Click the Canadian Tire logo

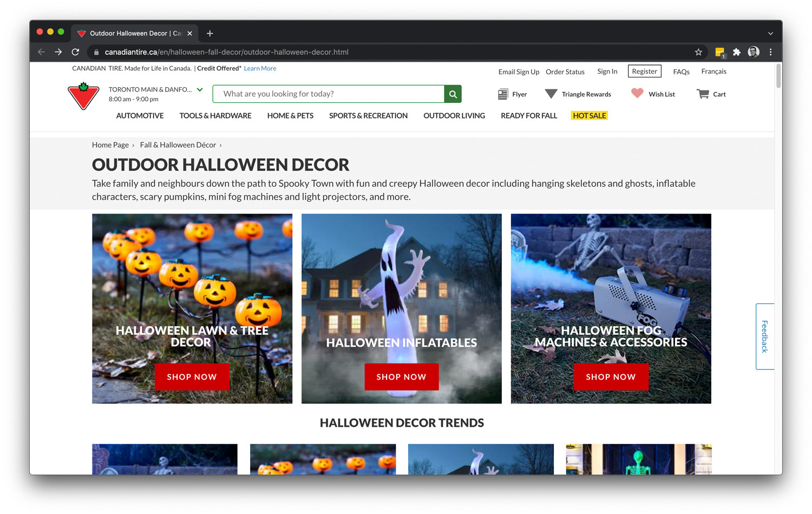coord(83,96)
